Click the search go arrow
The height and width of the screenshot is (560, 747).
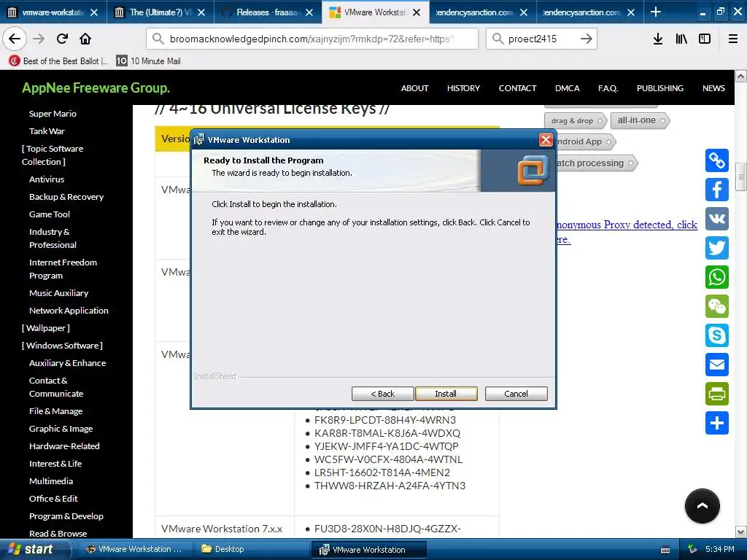tap(587, 39)
